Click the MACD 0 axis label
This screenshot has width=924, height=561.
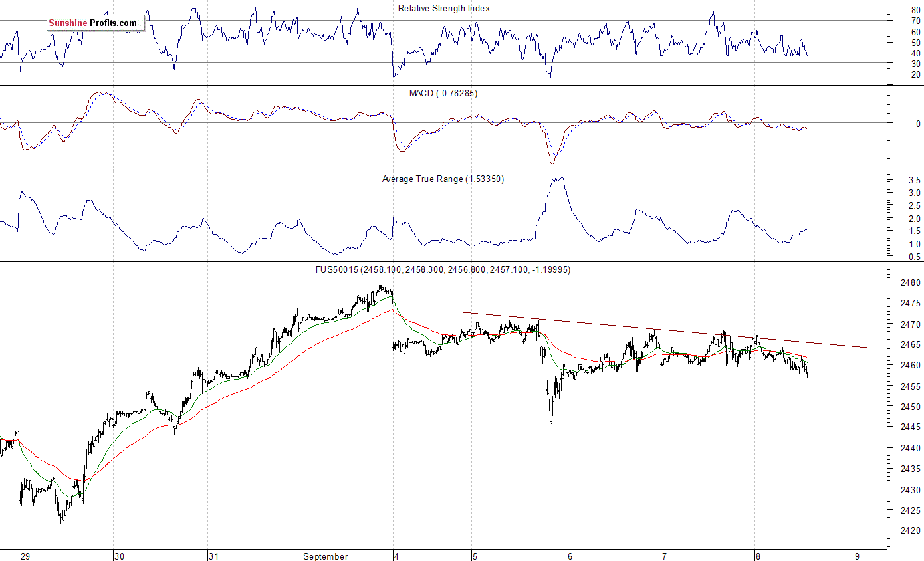coord(918,124)
